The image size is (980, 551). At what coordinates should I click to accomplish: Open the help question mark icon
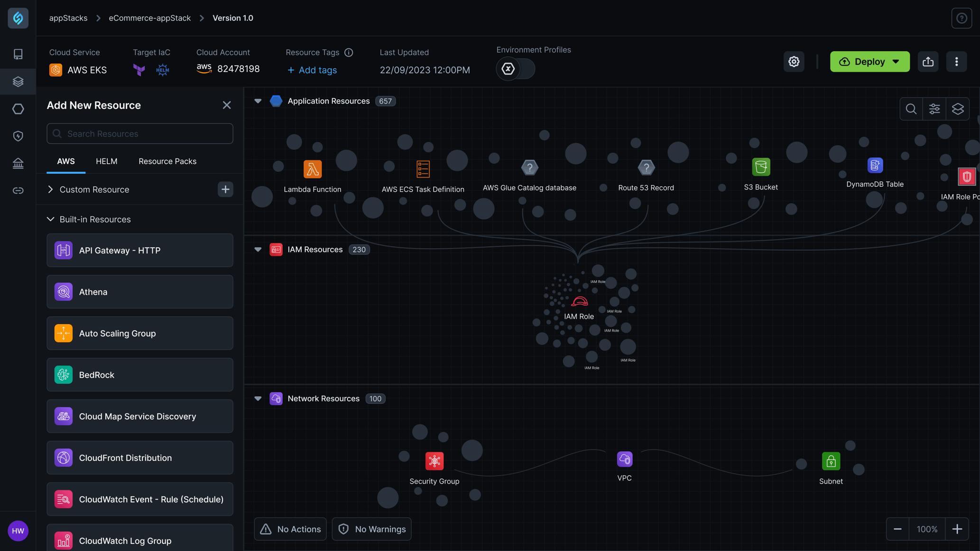point(962,18)
